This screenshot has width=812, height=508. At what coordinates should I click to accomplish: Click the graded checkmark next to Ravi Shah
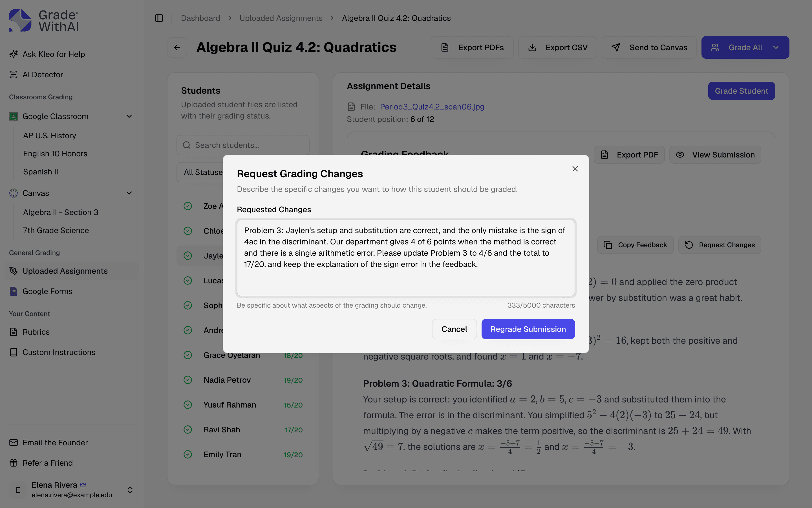pos(188,430)
